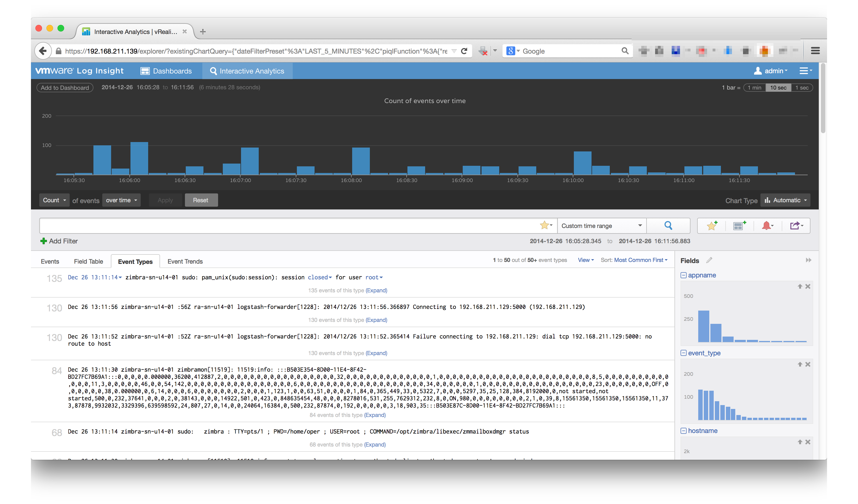The image size is (858, 504).
Task: Click the Add Filter link
Action: (x=63, y=241)
